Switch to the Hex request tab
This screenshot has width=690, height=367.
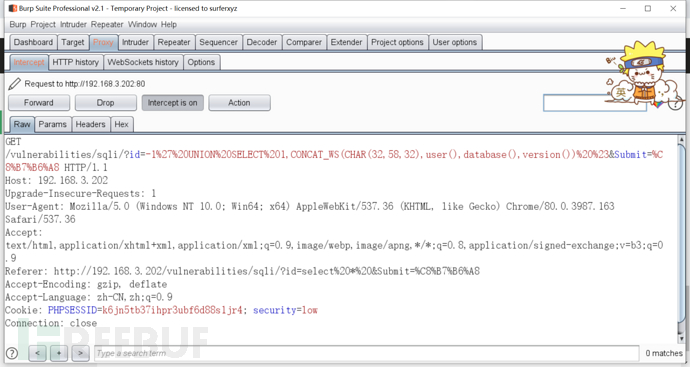click(x=121, y=125)
